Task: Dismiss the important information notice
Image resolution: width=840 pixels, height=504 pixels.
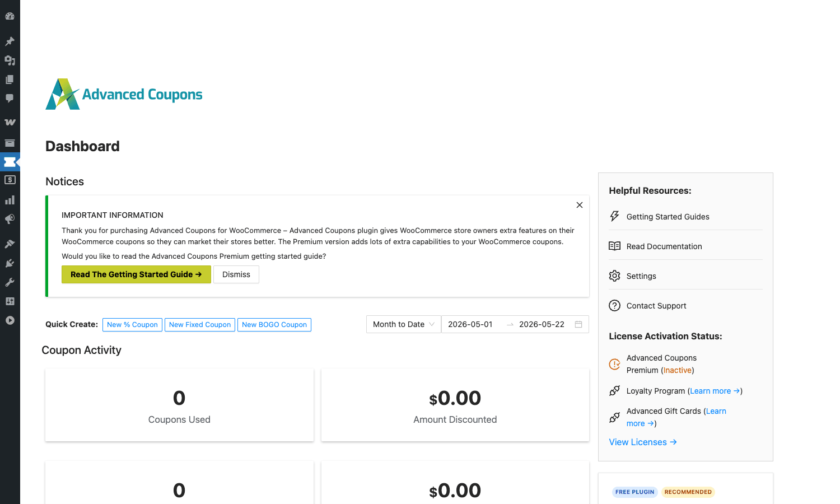Action: (236, 274)
